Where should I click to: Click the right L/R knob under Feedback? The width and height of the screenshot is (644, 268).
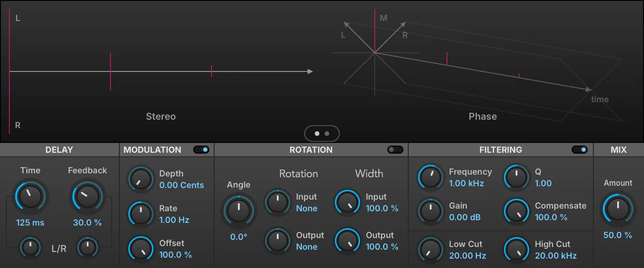click(x=88, y=247)
